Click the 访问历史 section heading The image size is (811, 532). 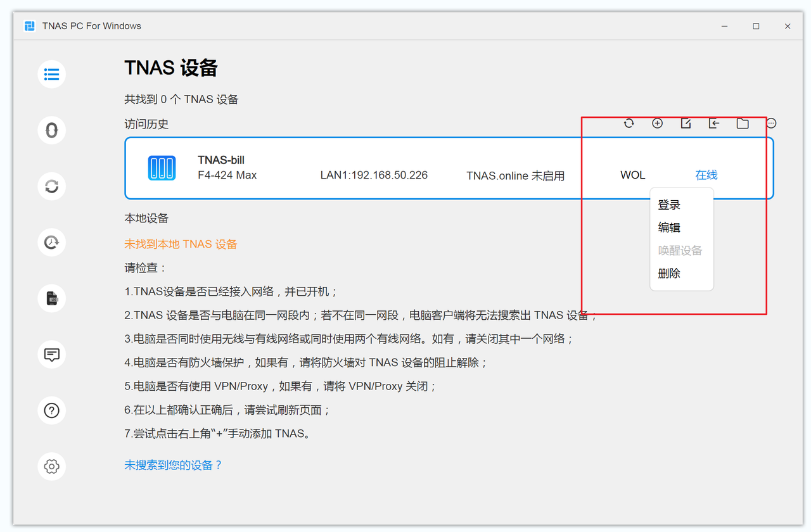[146, 124]
